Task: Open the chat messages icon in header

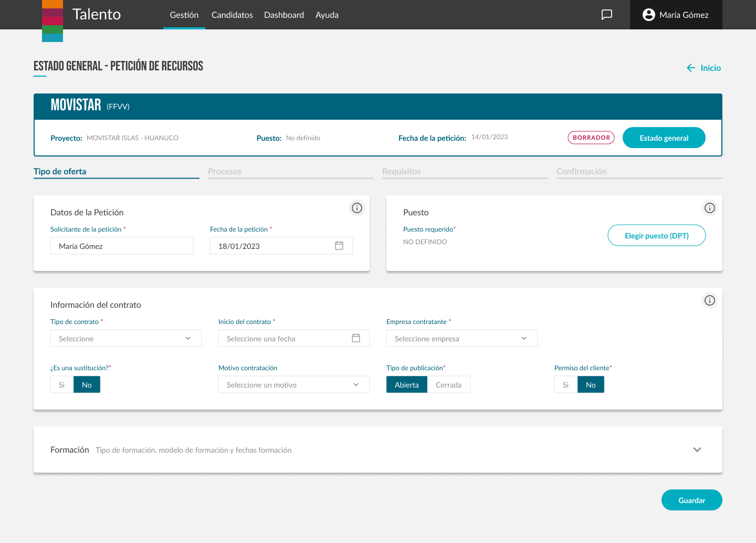Action: pos(607,15)
